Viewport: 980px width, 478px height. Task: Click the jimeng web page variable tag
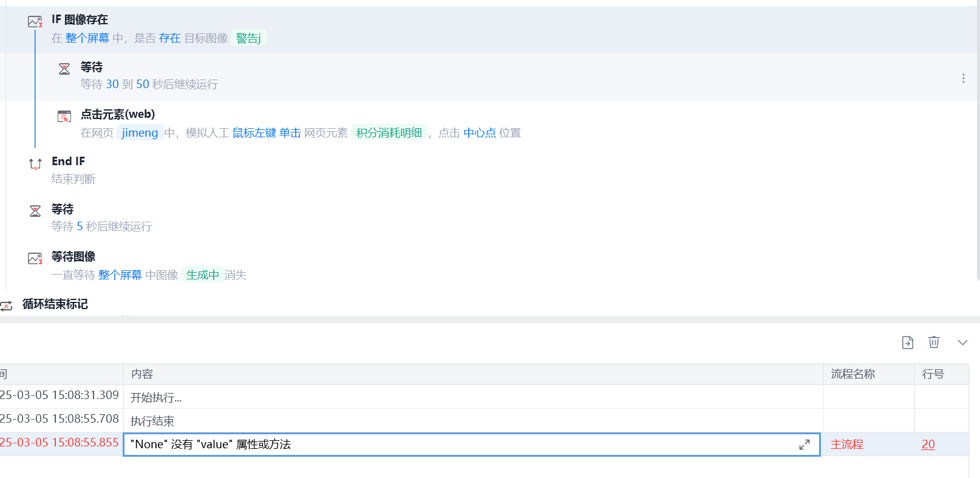click(x=140, y=132)
